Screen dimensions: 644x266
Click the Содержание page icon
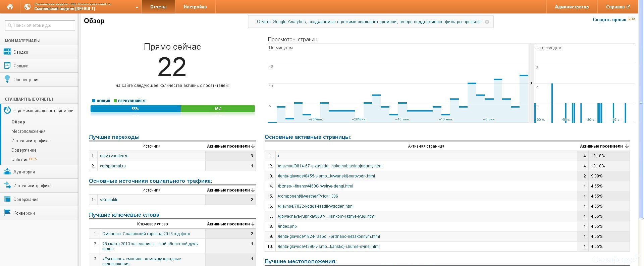[7, 199]
